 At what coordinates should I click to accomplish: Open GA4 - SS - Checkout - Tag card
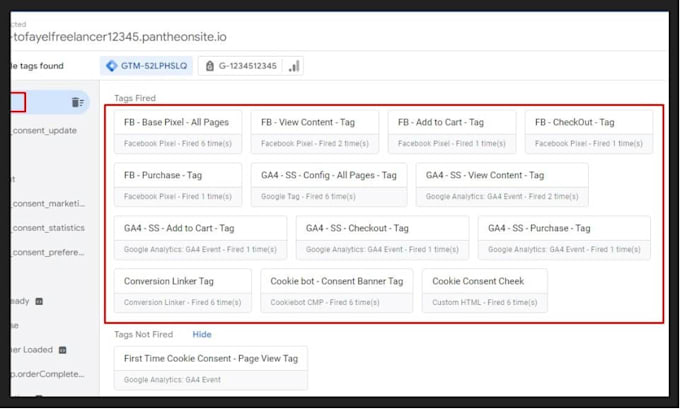pyautogui.click(x=382, y=238)
